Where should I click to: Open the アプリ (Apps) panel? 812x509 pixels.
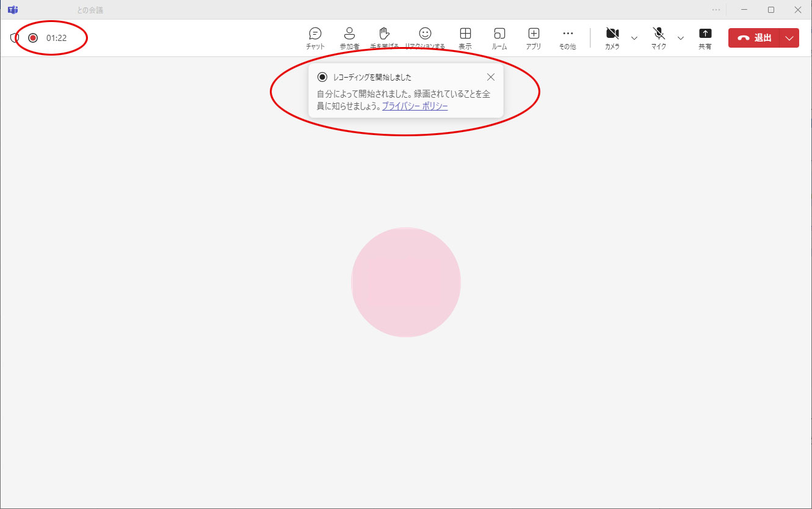tap(534, 37)
